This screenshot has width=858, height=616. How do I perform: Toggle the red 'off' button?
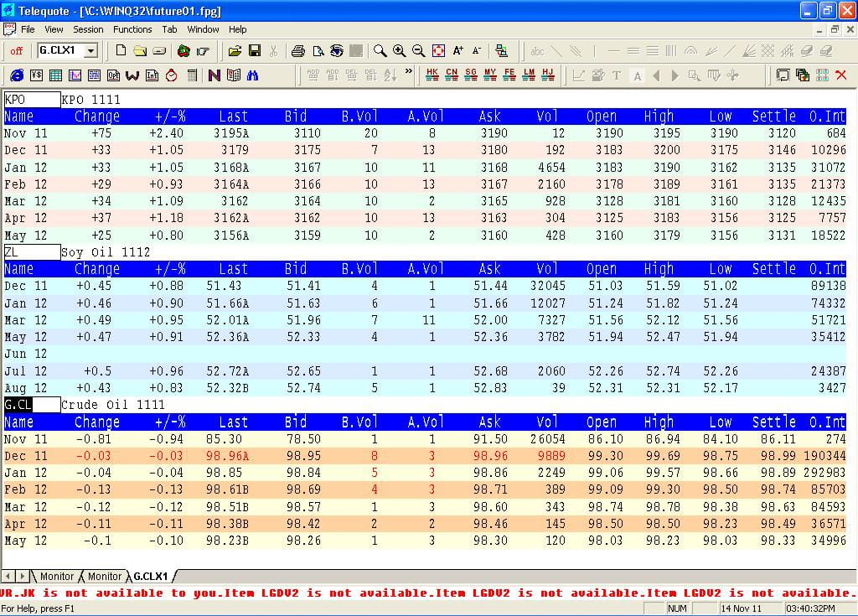(16, 51)
